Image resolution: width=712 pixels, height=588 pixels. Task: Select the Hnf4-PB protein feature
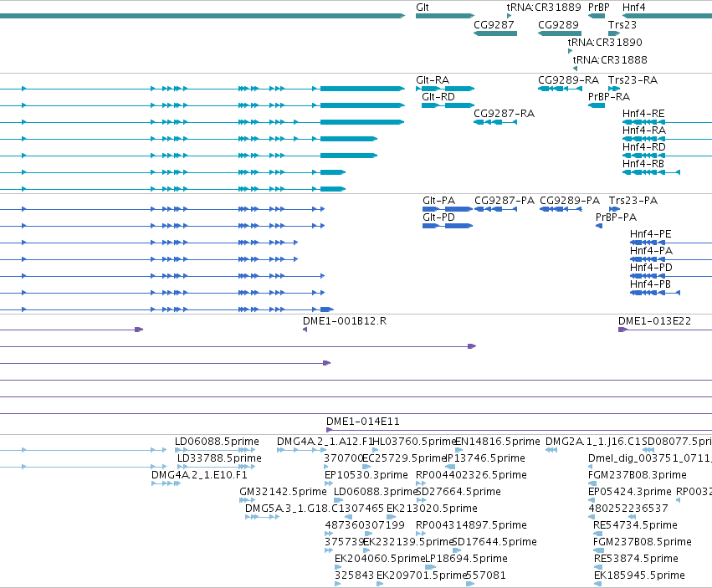click(x=655, y=293)
